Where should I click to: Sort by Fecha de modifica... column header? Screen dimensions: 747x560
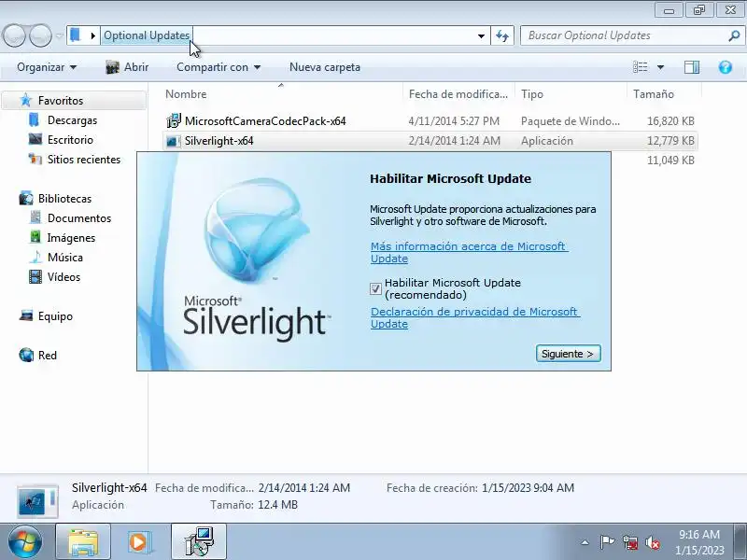[458, 94]
